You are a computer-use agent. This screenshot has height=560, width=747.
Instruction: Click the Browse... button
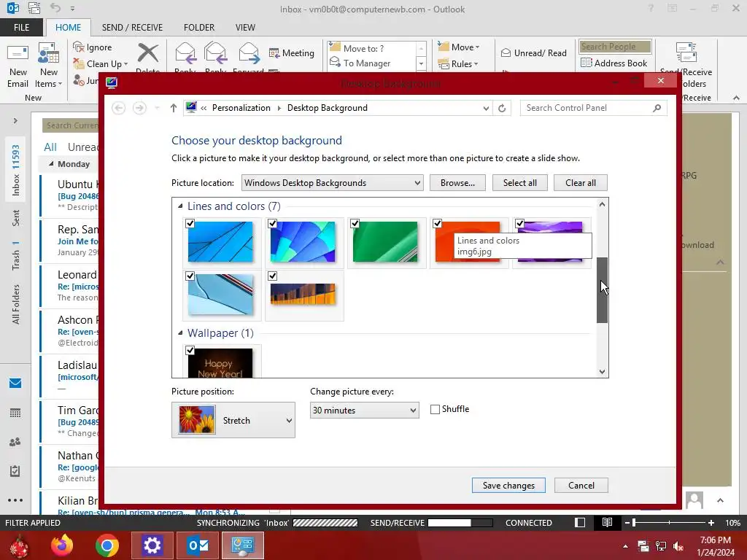coord(457,183)
